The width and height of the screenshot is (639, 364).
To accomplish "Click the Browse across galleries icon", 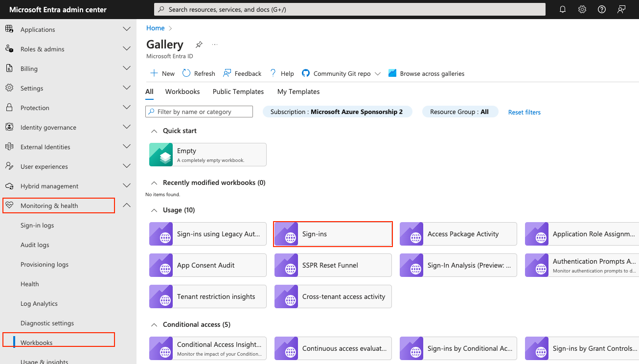I will click(392, 73).
